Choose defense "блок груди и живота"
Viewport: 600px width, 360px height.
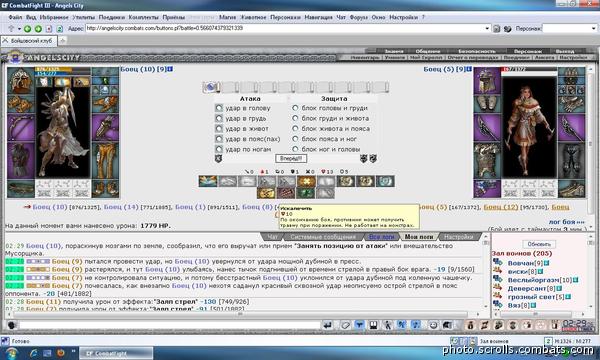tap(295, 119)
